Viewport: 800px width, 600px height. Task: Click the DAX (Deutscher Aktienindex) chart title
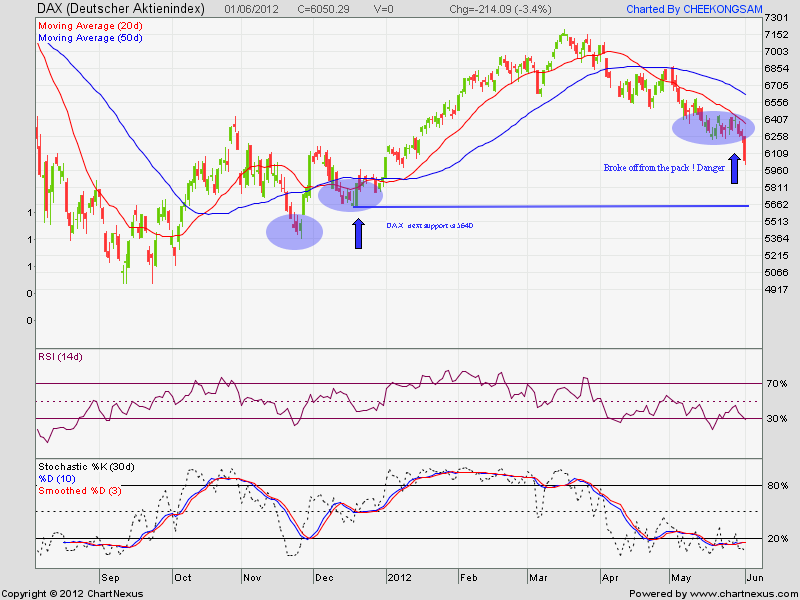point(121,9)
